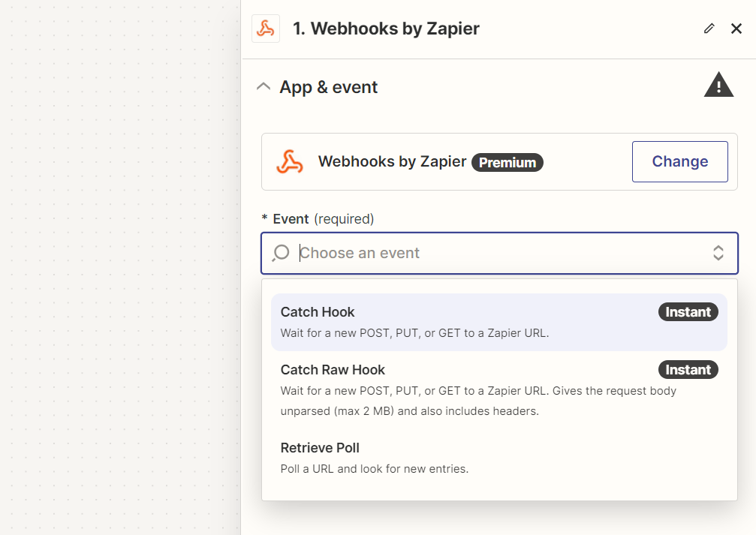Click the 'Webhooks by Zapier' app name
Image resolution: width=756 pixels, height=535 pixels.
[x=392, y=162]
